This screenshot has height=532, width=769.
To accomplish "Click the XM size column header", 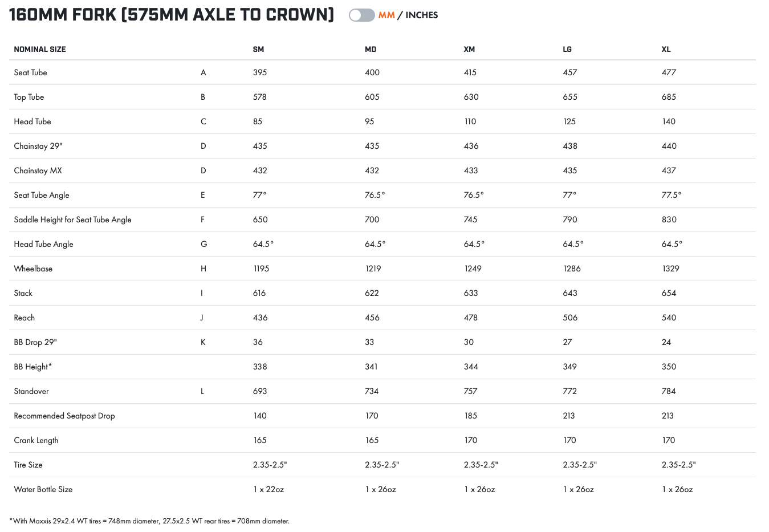I will 469,49.
